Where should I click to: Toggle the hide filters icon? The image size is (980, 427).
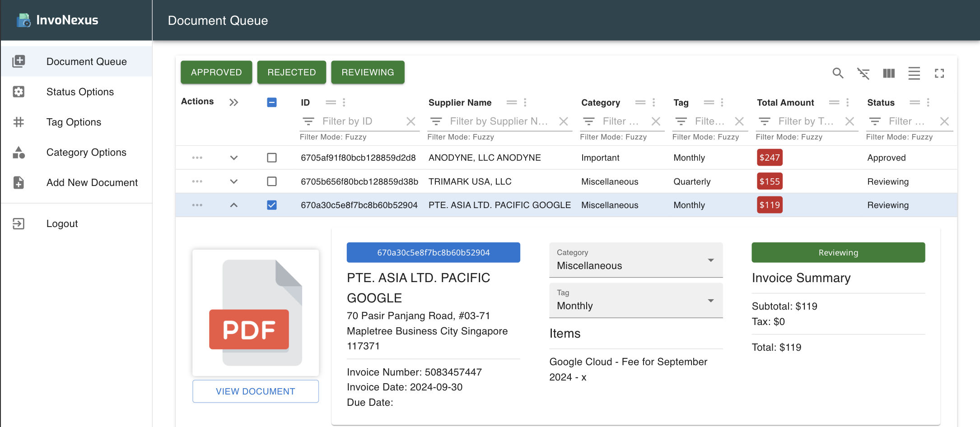[863, 73]
